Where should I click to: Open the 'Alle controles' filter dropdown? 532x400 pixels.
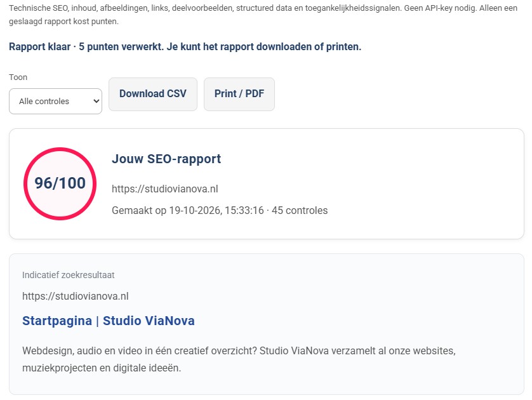pyautogui.click(x=55, y=101)
